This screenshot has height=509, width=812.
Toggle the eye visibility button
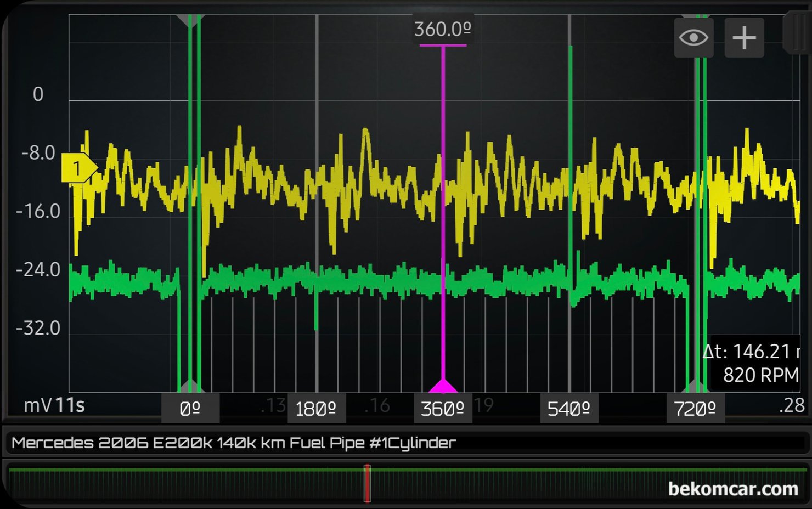click(x=693, y=38)
